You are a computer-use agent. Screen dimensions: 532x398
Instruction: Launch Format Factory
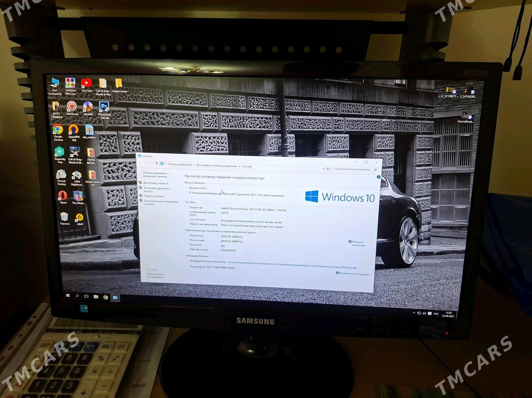tap(61, 178)
